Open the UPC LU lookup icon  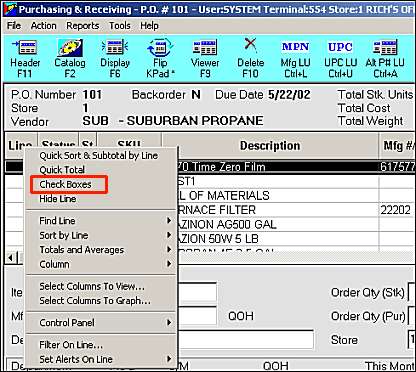tap(340, 58)
